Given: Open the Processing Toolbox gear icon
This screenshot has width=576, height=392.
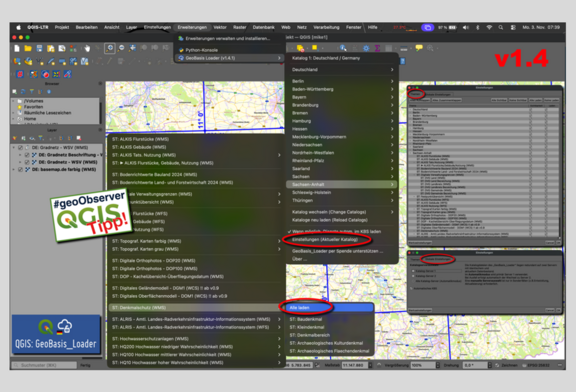Looking at the screenshot, I should [366, 48].
